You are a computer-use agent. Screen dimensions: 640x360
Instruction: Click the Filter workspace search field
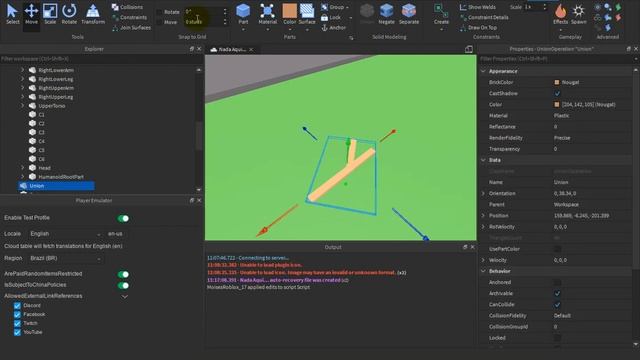pyautogui.click(x=101, y=59)
